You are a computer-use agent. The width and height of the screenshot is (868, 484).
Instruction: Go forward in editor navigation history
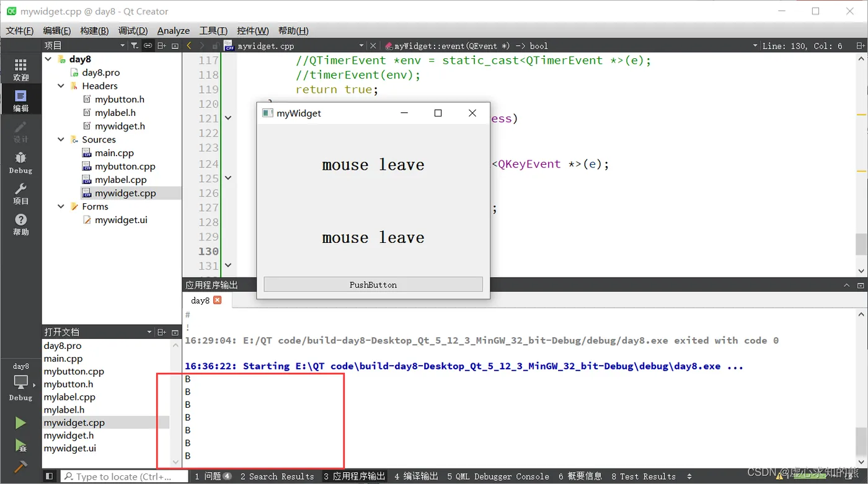tap(202, 45)
